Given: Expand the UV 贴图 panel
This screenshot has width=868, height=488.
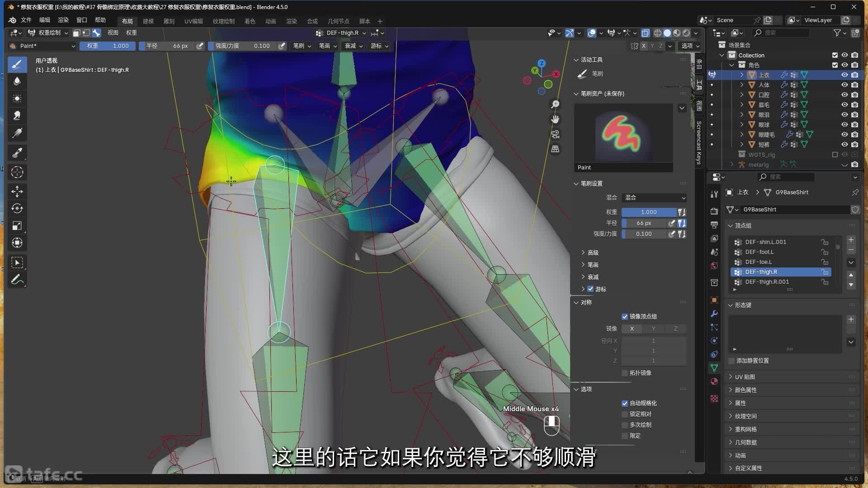Looking at the screenshot, I should 745,377.
